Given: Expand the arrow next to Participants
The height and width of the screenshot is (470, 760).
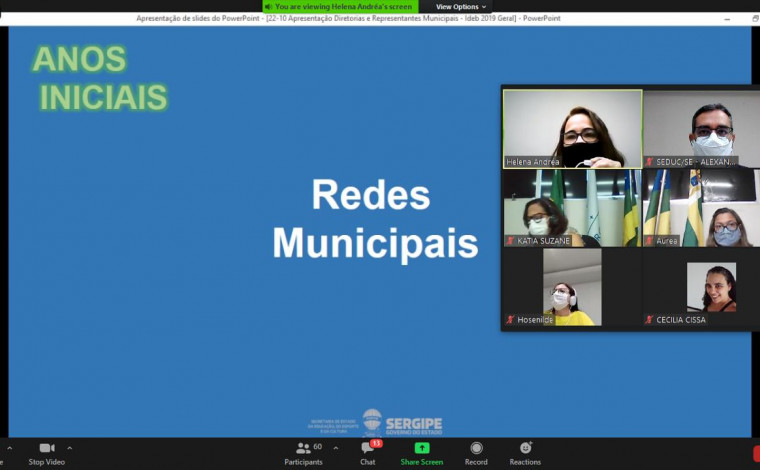Looking at the screenshot, I should 335,448.
